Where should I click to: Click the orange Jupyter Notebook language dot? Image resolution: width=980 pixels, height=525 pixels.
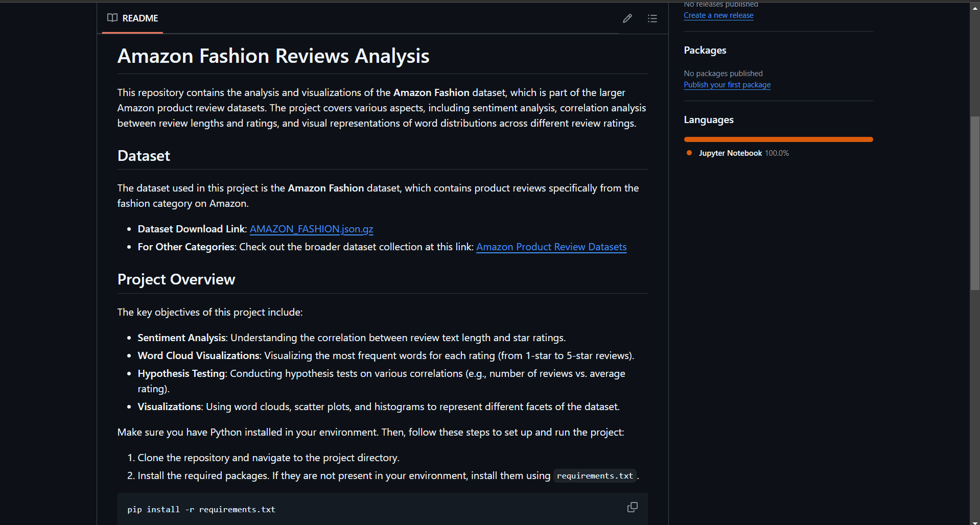pos(689,153)
